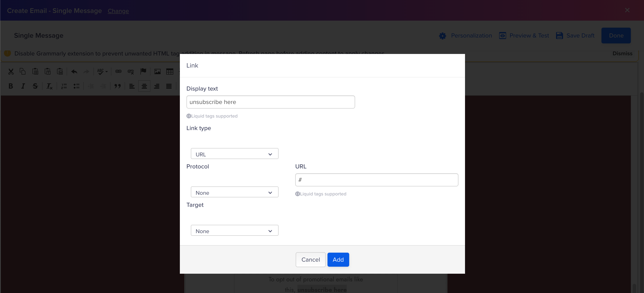
Task: Click the Insert Image icon
Action: click(x=157, y=71)
